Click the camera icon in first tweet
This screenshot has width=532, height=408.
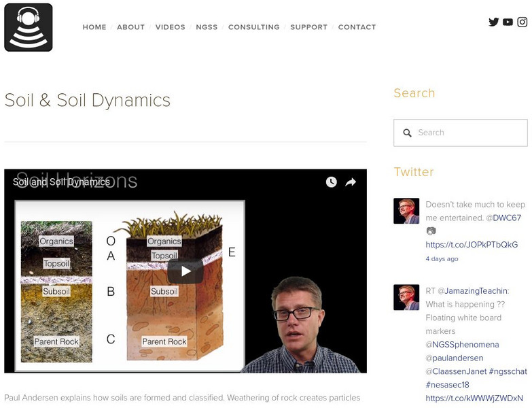click(431, 231)
